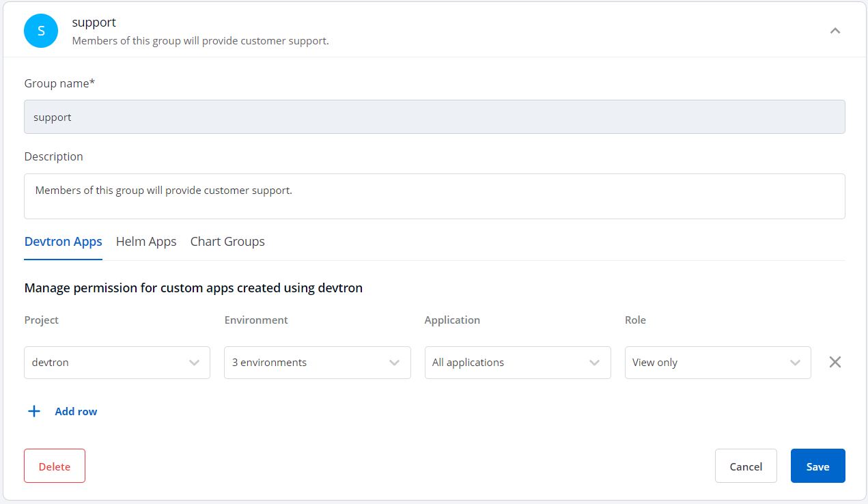Click the 'Group name*' field label
The image size is (868, 504).
(59, 83)
